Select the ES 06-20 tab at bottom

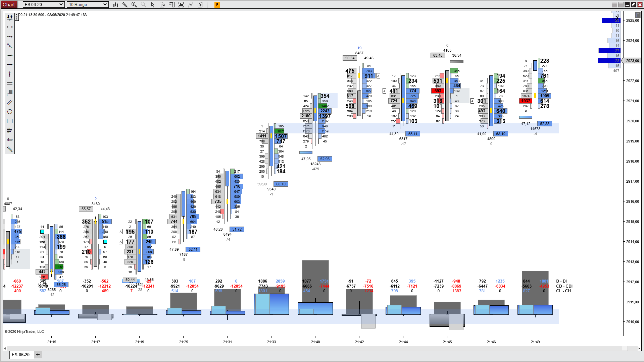pyautogui.click(x=21, y=355)
